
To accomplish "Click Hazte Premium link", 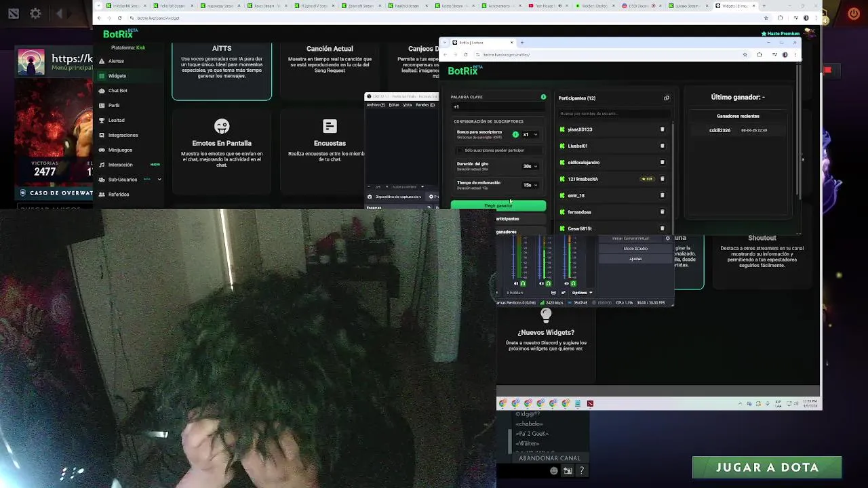I will (x=781, y=34).
